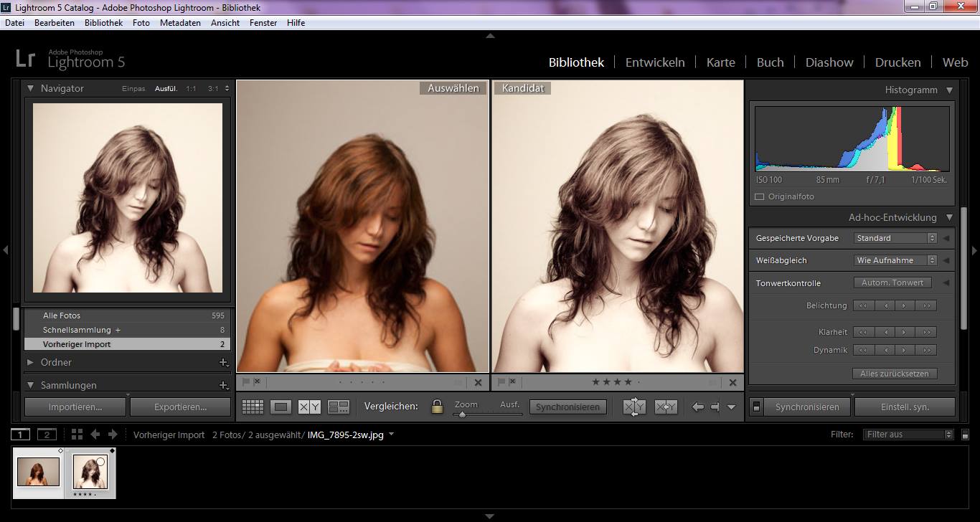Add a folder with the Ordner plus icon

pos(223,363)
